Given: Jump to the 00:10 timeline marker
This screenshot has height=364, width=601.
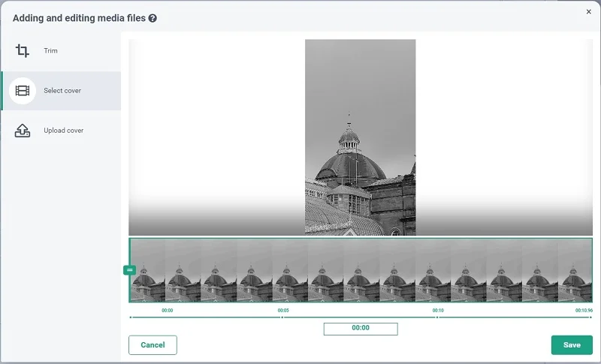Looking at the screenshot, I should pos(437,310).
